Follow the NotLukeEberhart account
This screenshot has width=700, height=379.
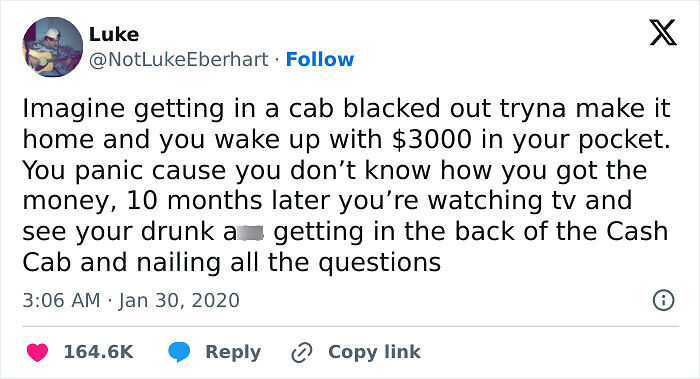coord(320,59)
